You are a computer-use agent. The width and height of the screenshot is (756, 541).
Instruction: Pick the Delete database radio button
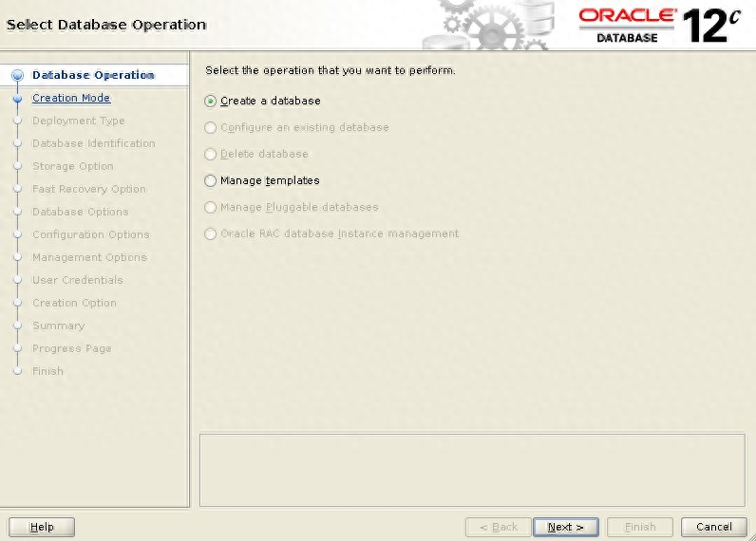pos(211,154)
